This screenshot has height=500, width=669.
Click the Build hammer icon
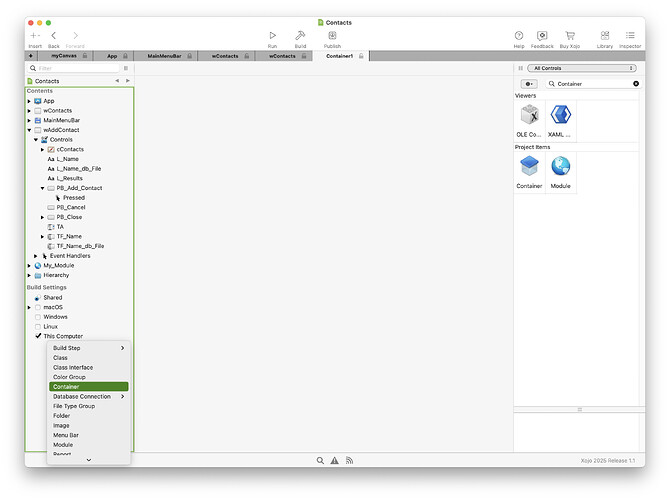[x=300, y=35]
